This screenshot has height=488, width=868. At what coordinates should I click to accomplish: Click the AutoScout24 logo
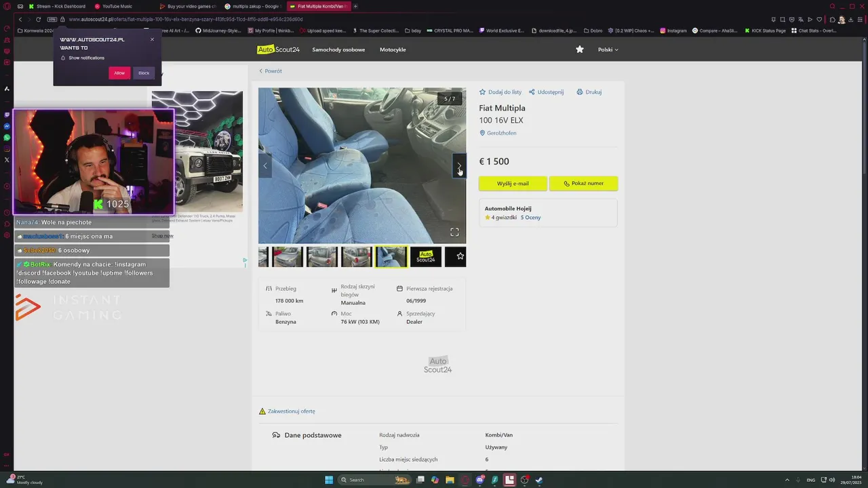278,49
